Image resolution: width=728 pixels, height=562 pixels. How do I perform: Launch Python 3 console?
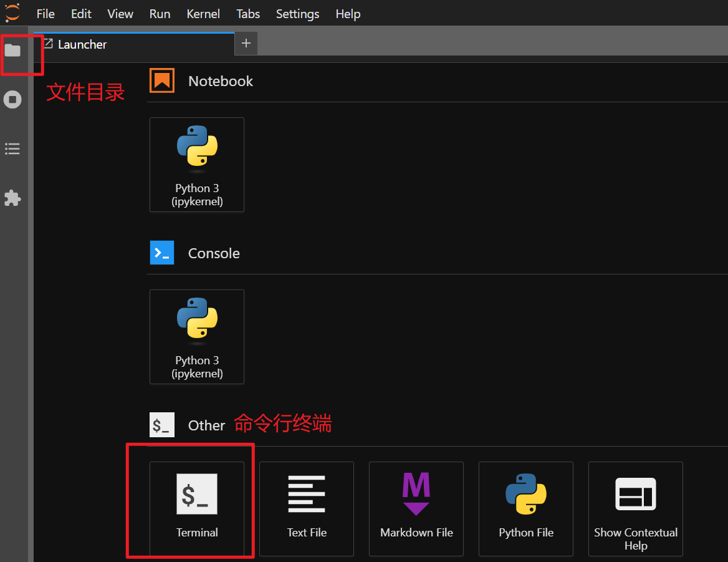(197, 337)
